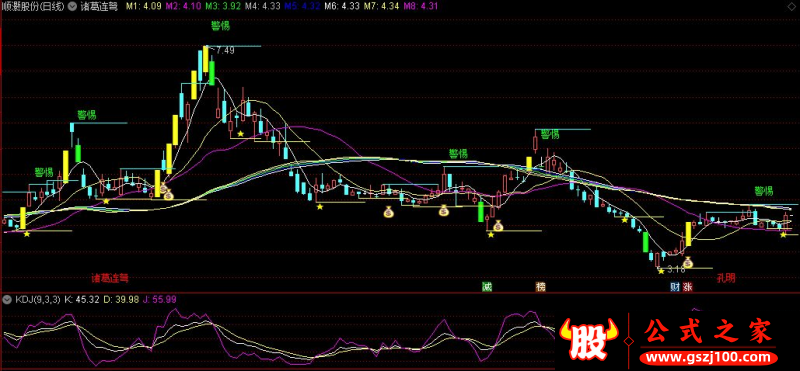800x371 pixels.
Task: Click the blue 财 marker icon
Action: click(x=675, y=286)
